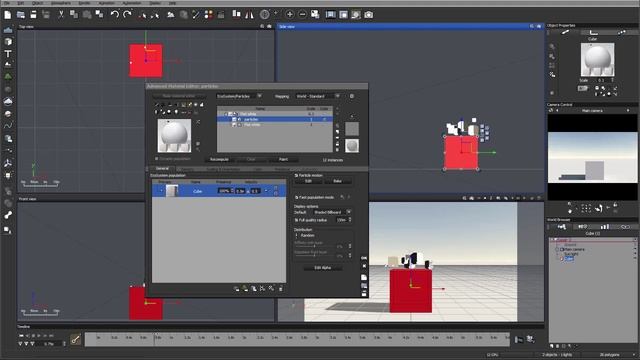Click the trash icon below the population list

(x=280, y=289)
